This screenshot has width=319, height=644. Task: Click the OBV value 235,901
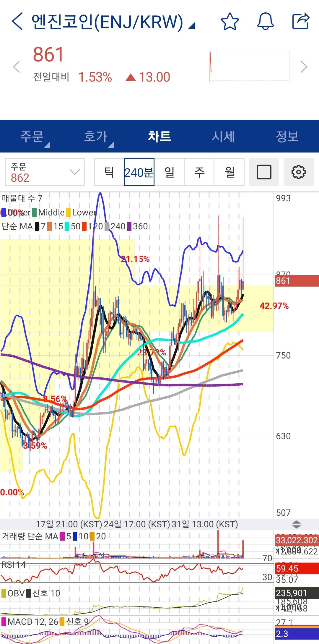coord(297,593)
